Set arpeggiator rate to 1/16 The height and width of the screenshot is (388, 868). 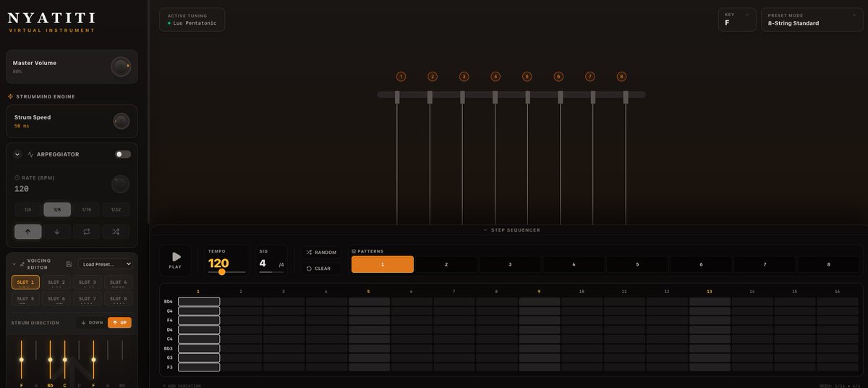click(x=87, y=209)
